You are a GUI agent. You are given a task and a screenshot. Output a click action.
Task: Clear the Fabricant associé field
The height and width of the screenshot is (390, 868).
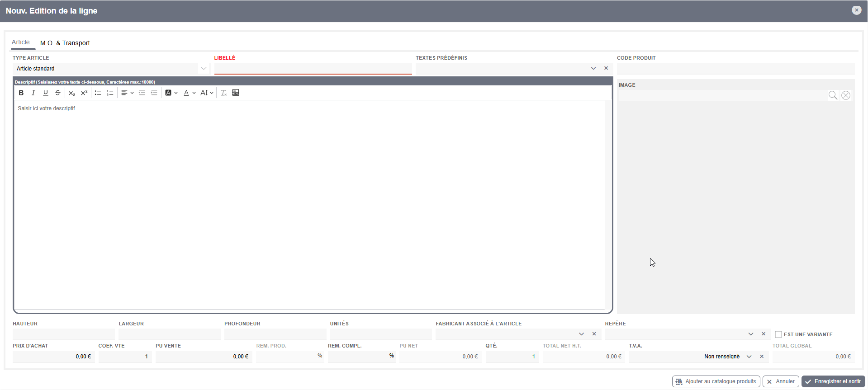click(x=594, y=334)
